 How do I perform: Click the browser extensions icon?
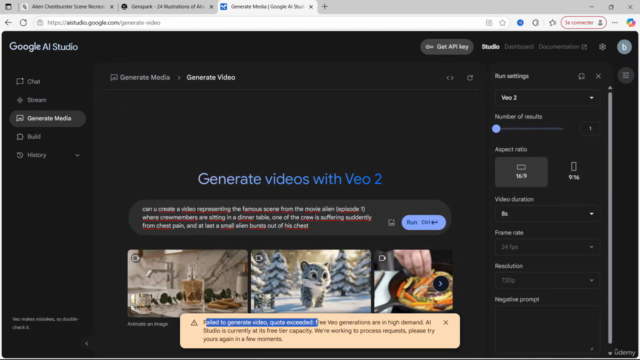click(536, 23)
